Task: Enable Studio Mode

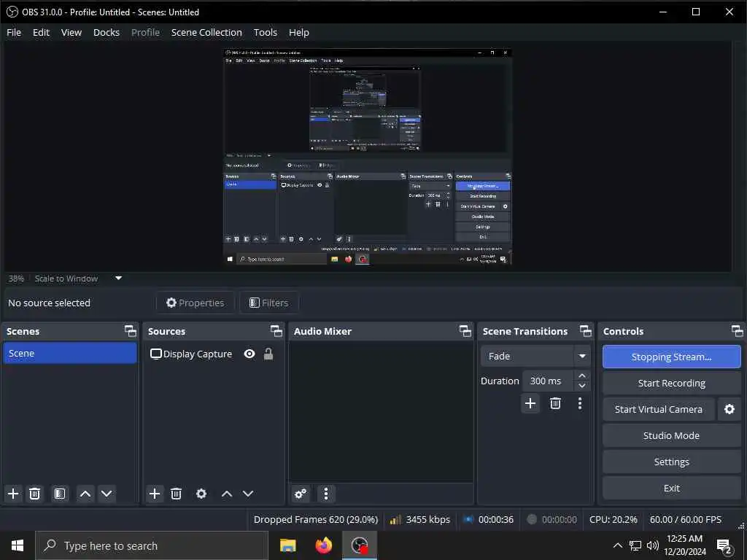Action: 671,435
